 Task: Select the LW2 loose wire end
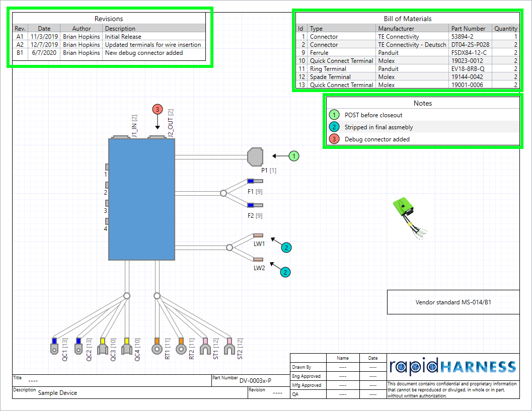(x=258, y=260)
